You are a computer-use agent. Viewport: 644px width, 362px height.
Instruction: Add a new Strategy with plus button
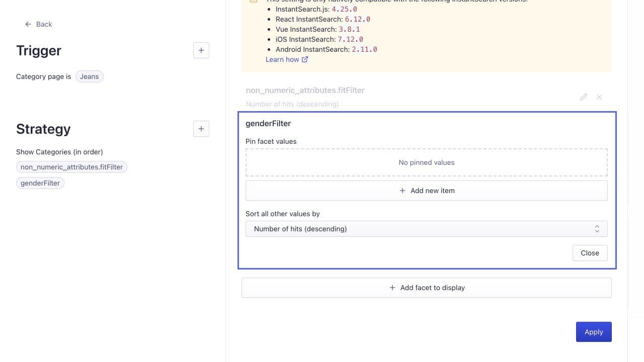[201, 129]
